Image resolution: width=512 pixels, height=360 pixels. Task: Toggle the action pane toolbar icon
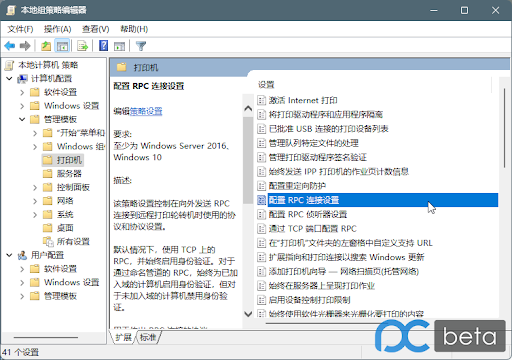pos(119,46)
